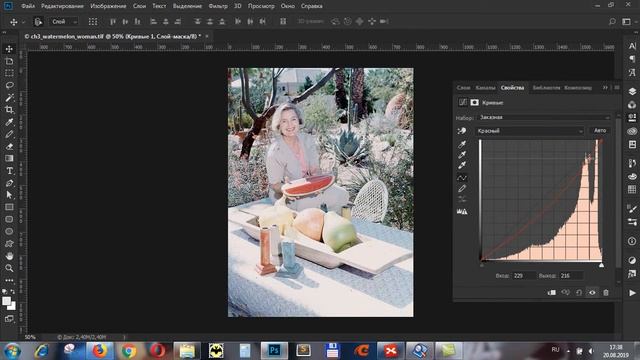Screen dimensions: 640x360
Task: Delete the adjustment layer with the trash icon
Action: point(606,292)
